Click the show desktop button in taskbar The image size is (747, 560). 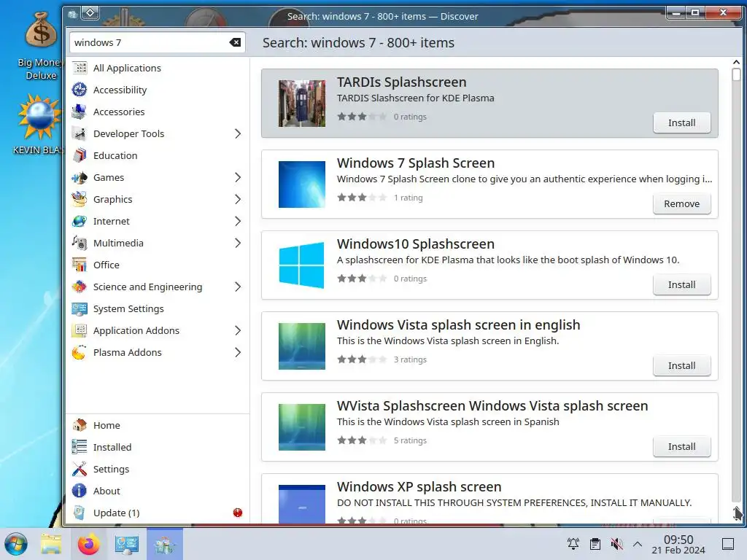pyautogui.click(x=728, y=544)
